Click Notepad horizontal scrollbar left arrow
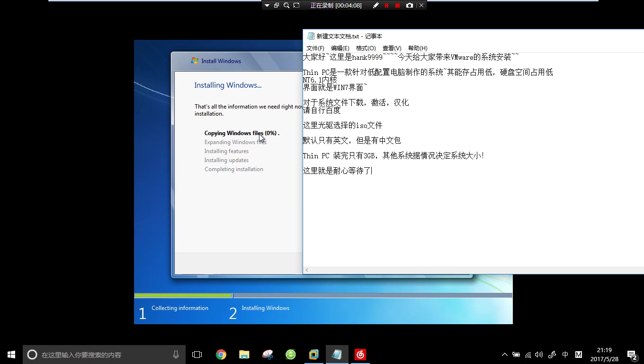This screenshot has height=364, width=644. [x=307, y=270]
